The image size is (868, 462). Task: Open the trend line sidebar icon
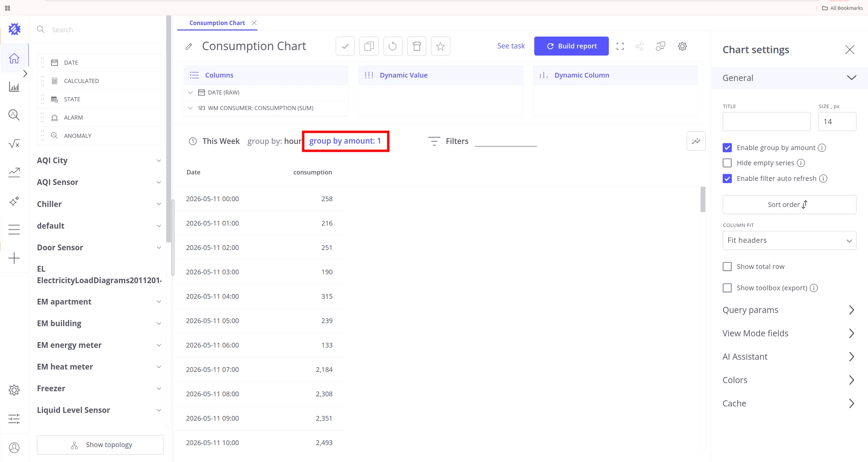[x=14, y=172]
